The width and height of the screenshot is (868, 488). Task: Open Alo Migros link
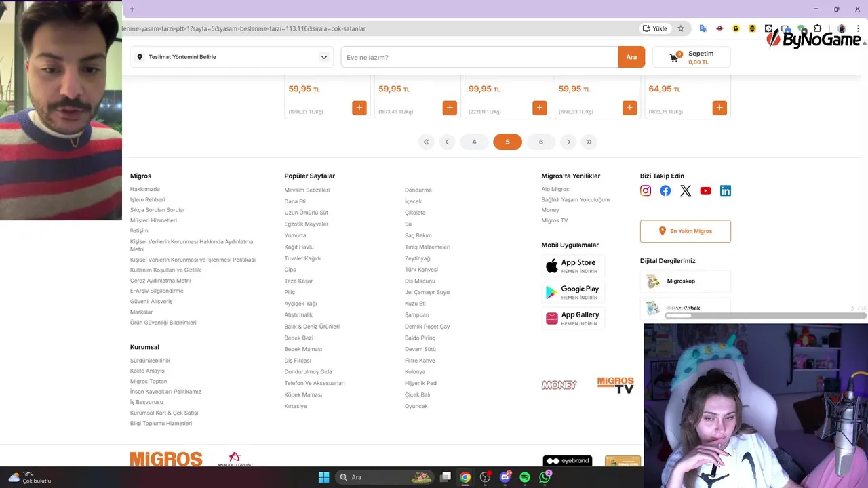tap(555, 189)
